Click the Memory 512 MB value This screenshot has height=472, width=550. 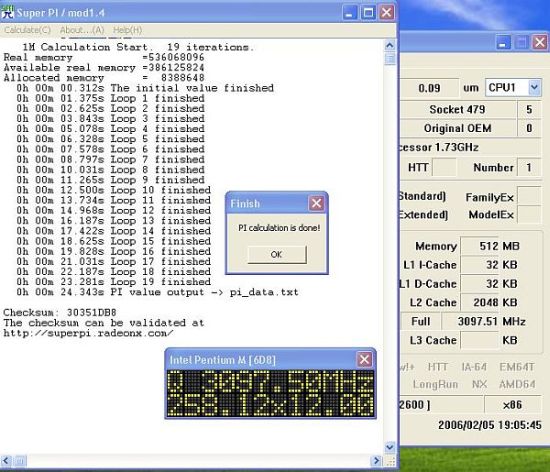[x=479, y=246]
